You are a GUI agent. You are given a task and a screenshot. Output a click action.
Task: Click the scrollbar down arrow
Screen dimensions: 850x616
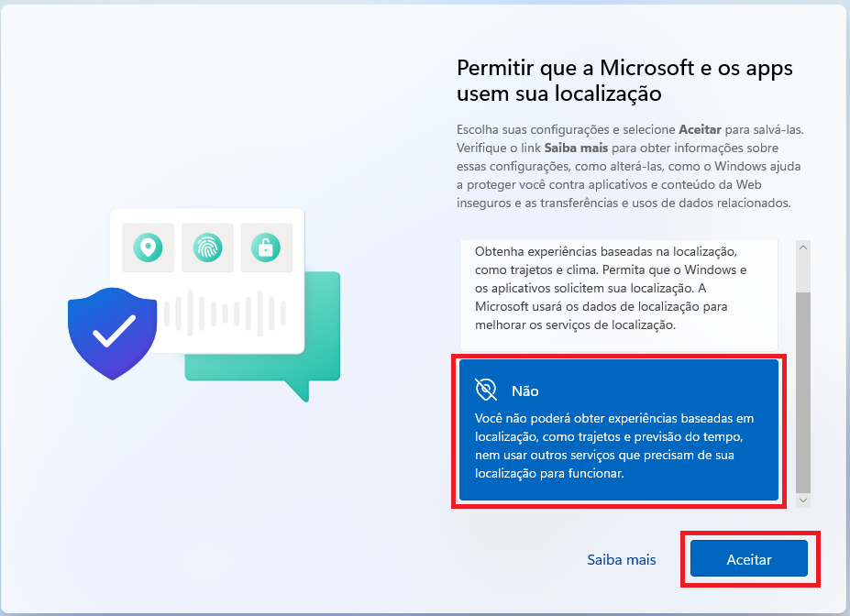pyautogui.click(x=803, y=500)
